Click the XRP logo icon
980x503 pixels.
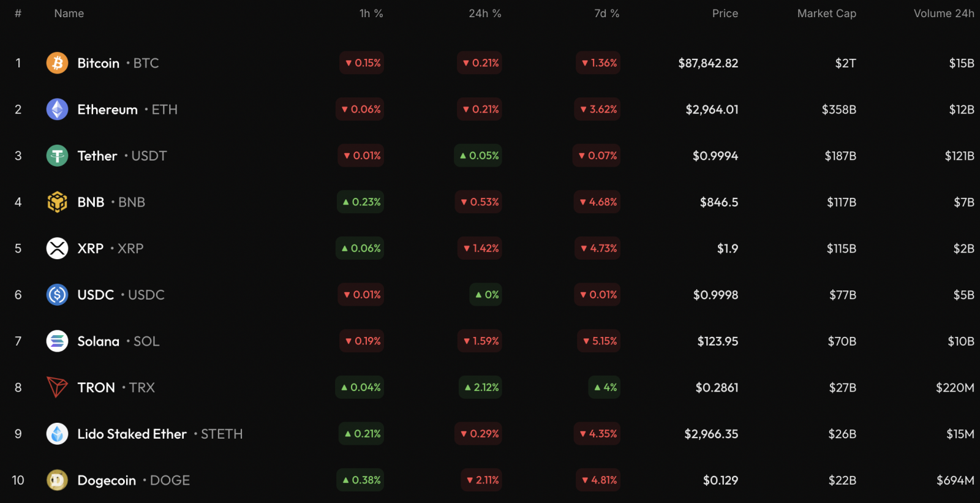coord(57,249)
